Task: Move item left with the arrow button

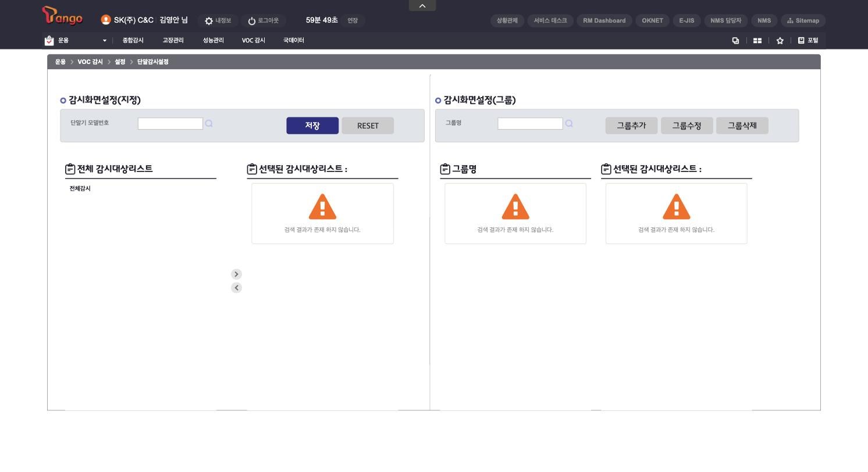Action: (x=236, y=288)
